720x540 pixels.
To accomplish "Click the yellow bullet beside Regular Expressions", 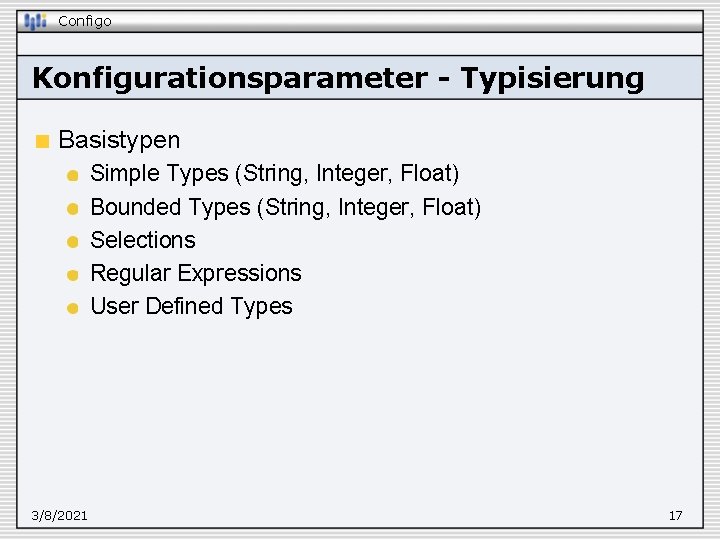I will click(72, 275).
